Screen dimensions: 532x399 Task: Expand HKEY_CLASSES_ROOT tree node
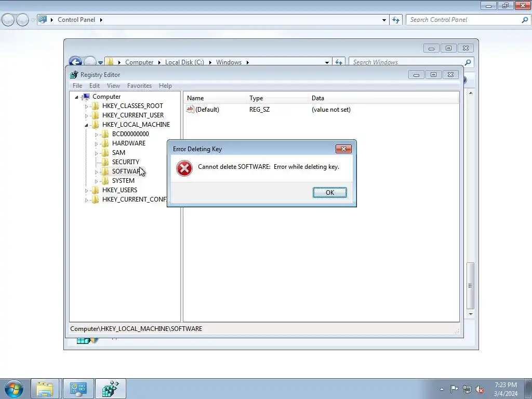86,107
